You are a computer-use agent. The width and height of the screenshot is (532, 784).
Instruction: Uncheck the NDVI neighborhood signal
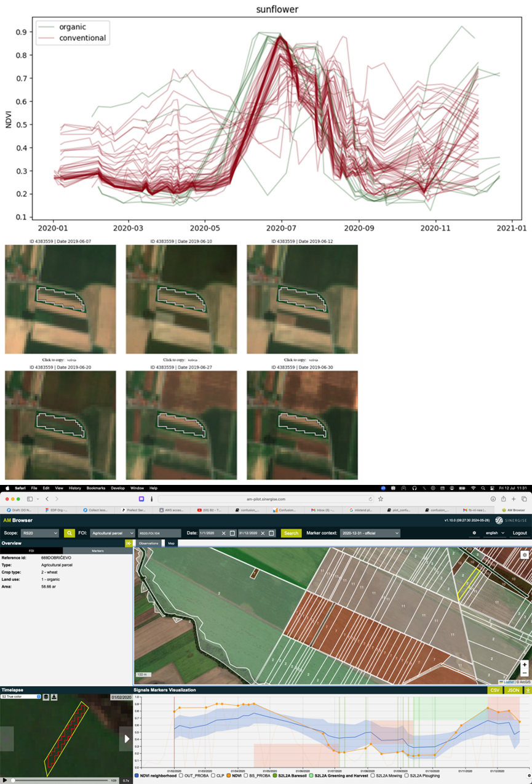click(x=137, y=775)
